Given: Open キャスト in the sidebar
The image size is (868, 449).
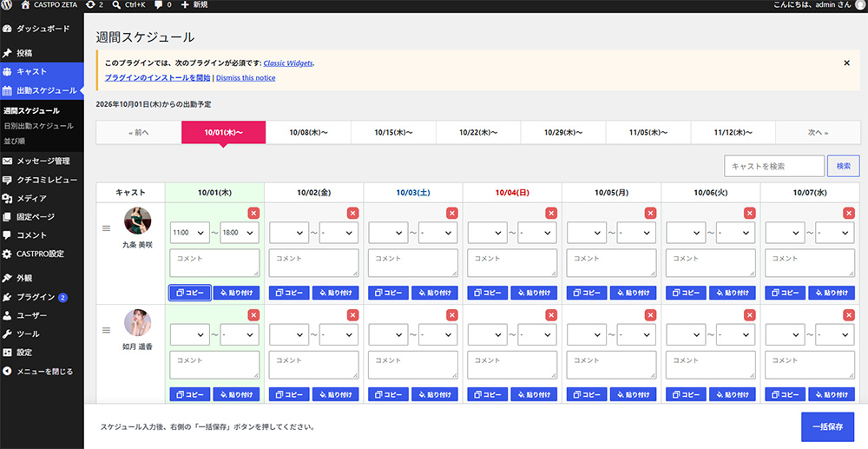Looking at the screenshot, I should 42,71.
